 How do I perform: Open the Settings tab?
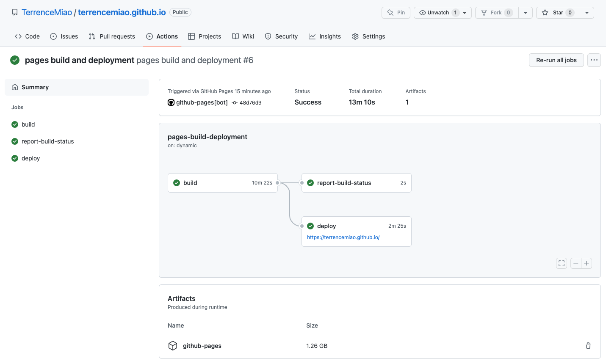368,36
